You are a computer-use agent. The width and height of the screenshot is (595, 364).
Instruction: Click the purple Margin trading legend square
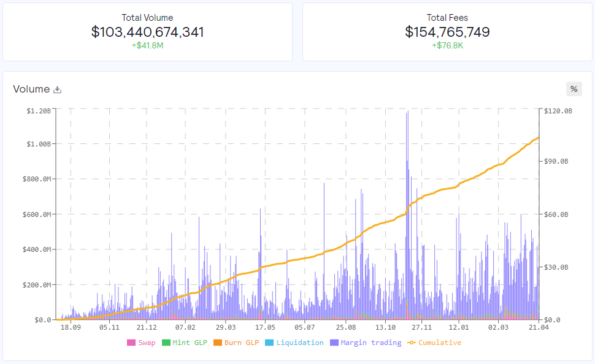(x=334, y=343)
